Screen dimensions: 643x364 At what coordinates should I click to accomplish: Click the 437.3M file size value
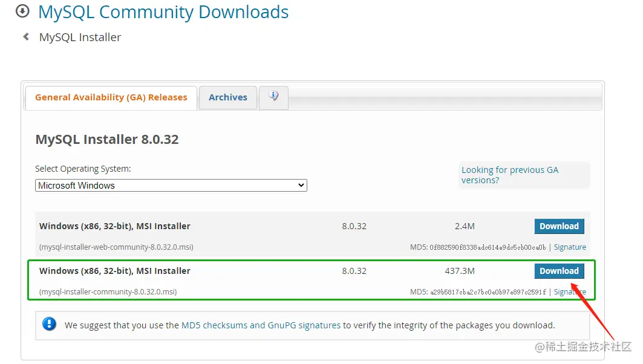tap(460, 271)
